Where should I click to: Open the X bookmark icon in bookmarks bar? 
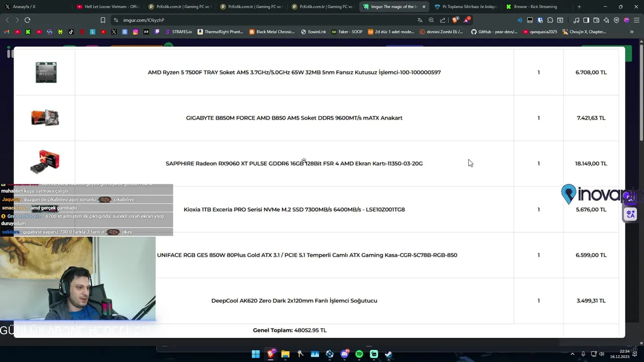point(114,32)
